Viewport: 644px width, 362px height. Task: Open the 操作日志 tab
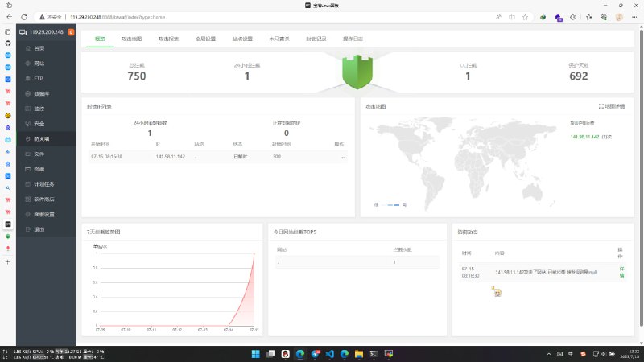tap(353, 38)
